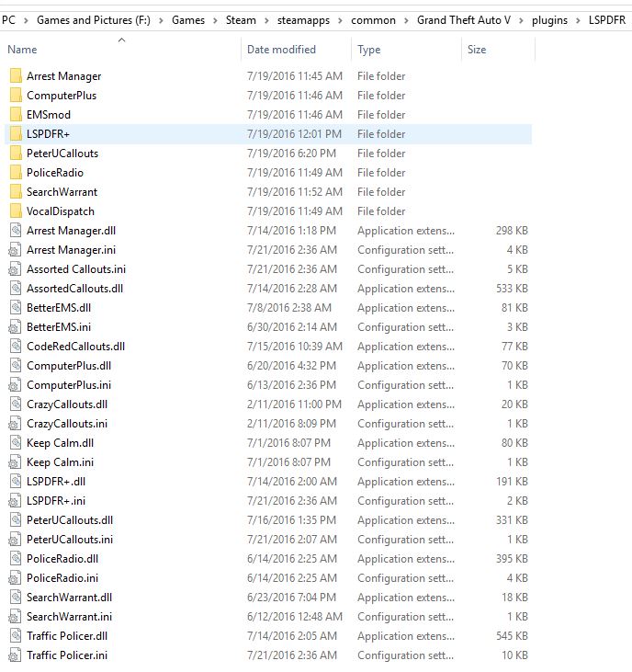This screenshot has width=632, height=672.
Task: Click the ComputerPlus folder icon
Action: pos(16,95)
